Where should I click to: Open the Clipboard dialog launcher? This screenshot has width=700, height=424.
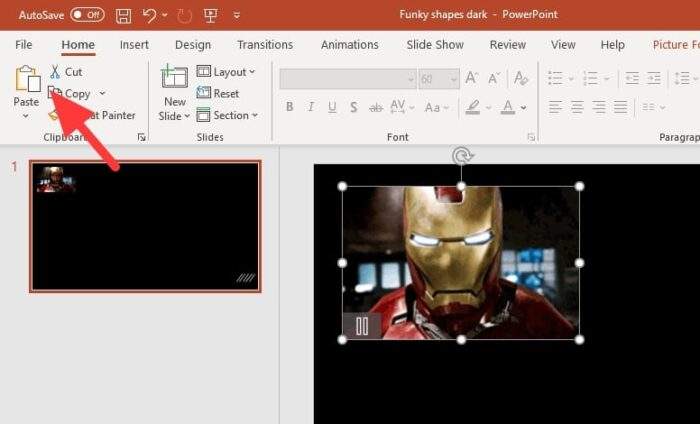tap(142, 137)
